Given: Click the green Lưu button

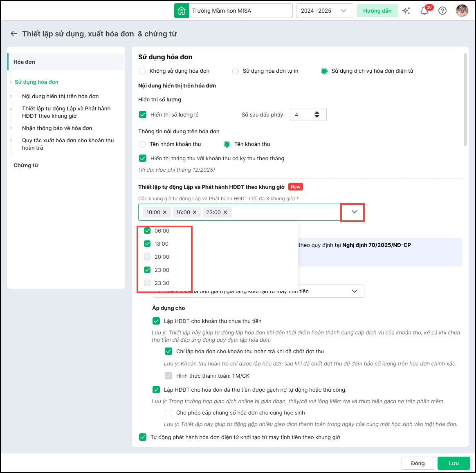Looking at the screenshot, I should point(454,463).
